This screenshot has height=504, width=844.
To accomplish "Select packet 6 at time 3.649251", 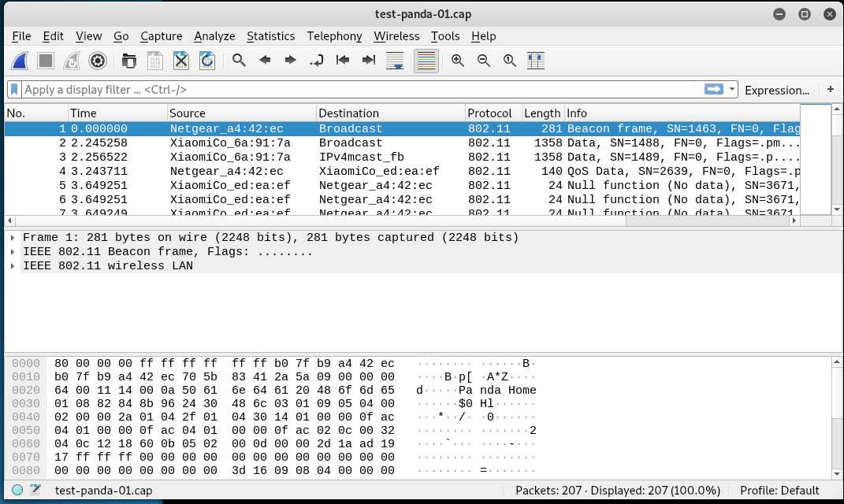I will coord(402,199).
